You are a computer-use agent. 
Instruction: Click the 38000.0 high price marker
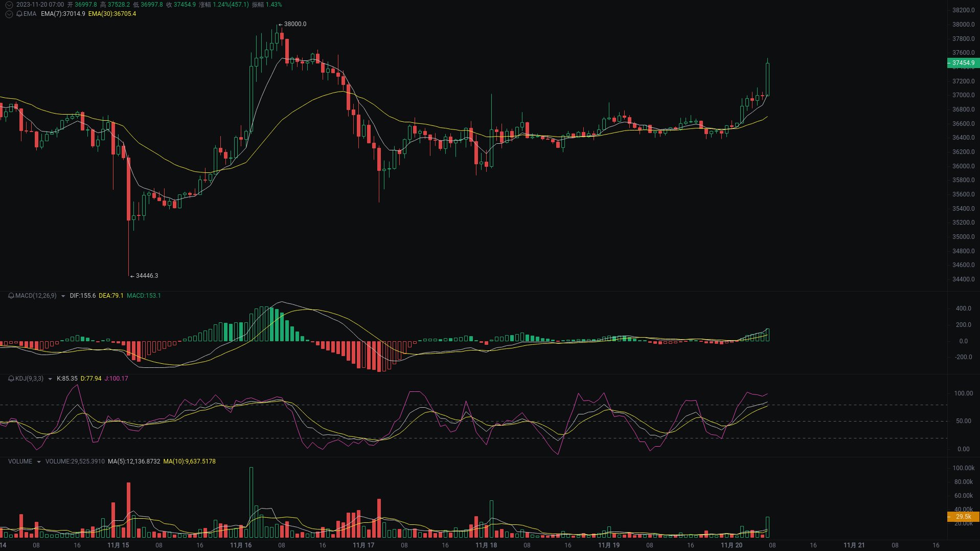tap(295, 24)
